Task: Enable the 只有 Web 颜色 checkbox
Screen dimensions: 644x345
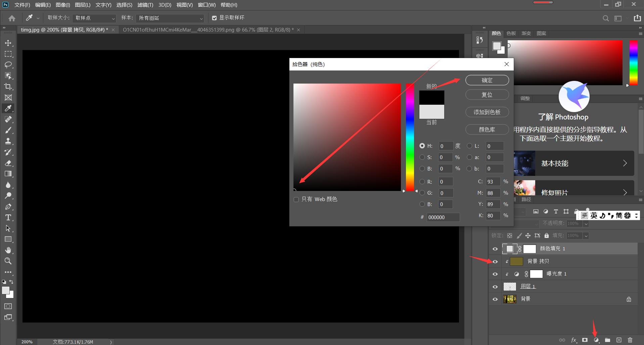Action: point(296,200)
